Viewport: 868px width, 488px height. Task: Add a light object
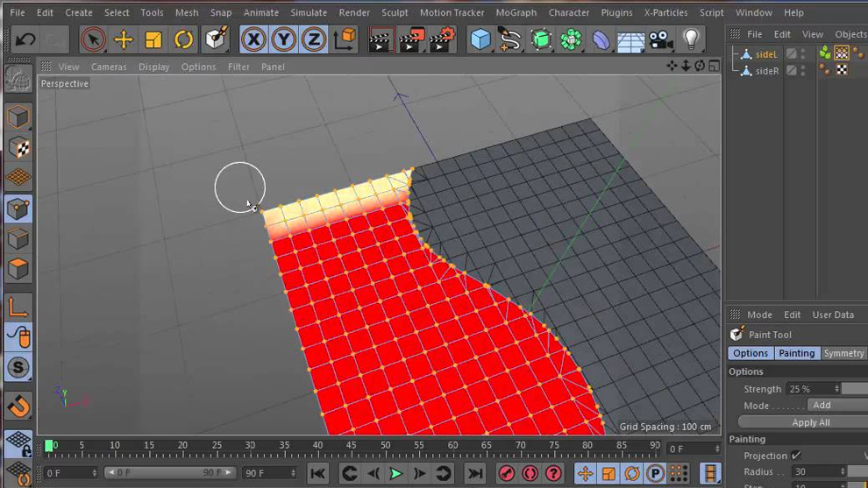691,39
